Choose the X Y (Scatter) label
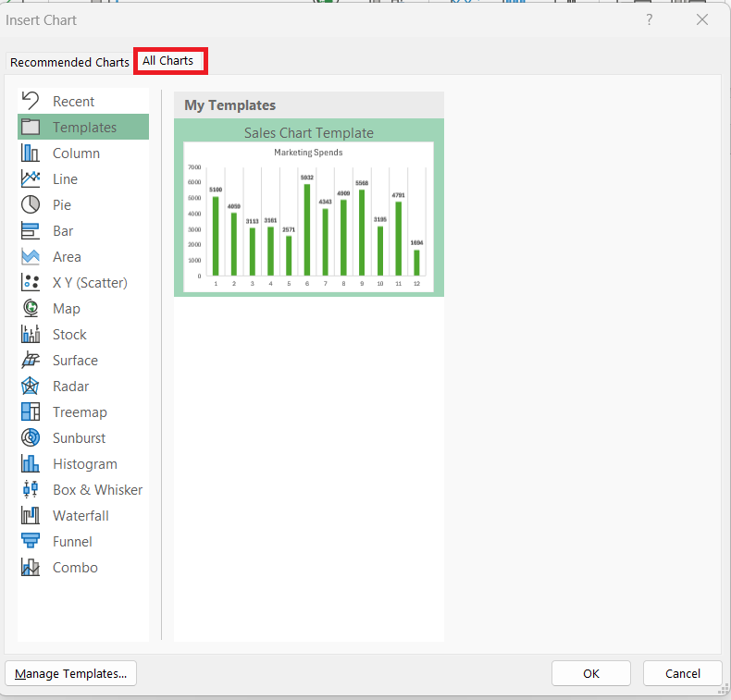Image resolution: width=731 pixels, height=700 pixels. pos(90,283)
